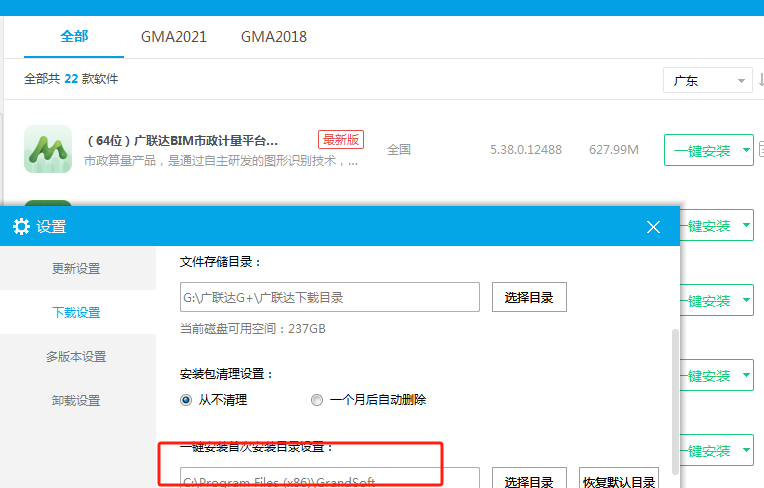Open the 广东 region dropdown

pyautogui.click(x=707, y=80)
